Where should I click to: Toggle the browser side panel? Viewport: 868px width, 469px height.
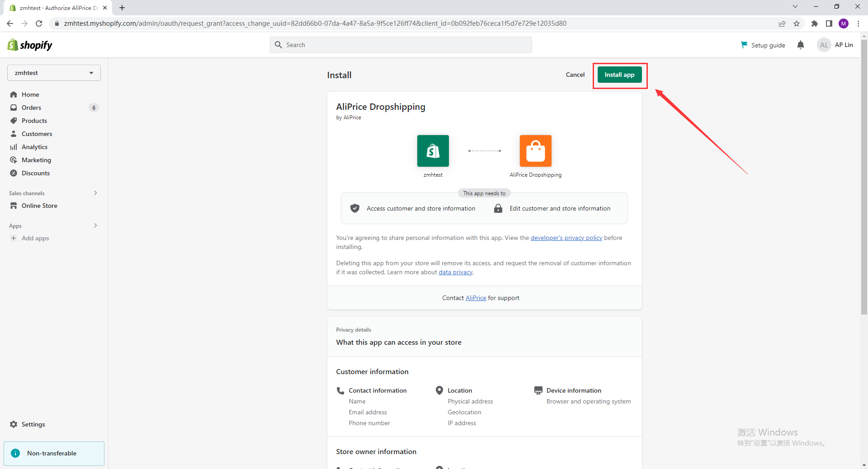(x=829, y=23)
